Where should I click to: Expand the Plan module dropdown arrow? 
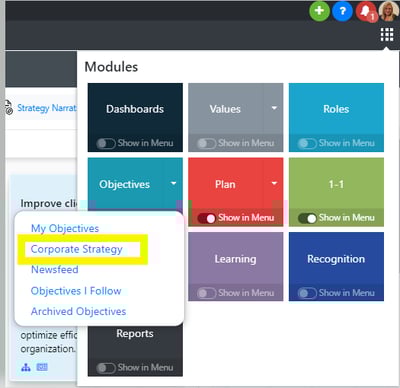point(274,183)
